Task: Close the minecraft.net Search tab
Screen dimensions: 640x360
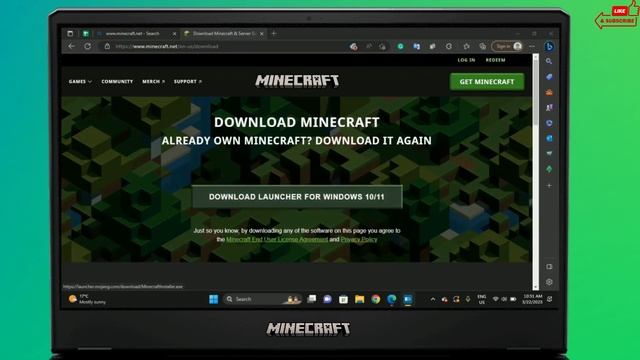Action: (x=174, y=33)
